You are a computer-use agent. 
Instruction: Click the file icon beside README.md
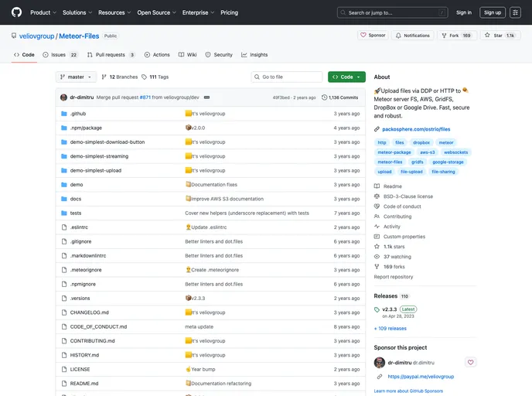coord(63,384)
